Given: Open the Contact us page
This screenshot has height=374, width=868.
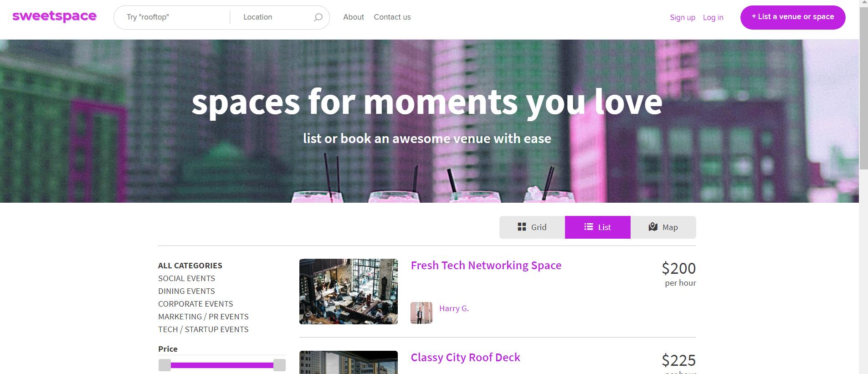Looking at the screenshot, I should pos(392,17).
